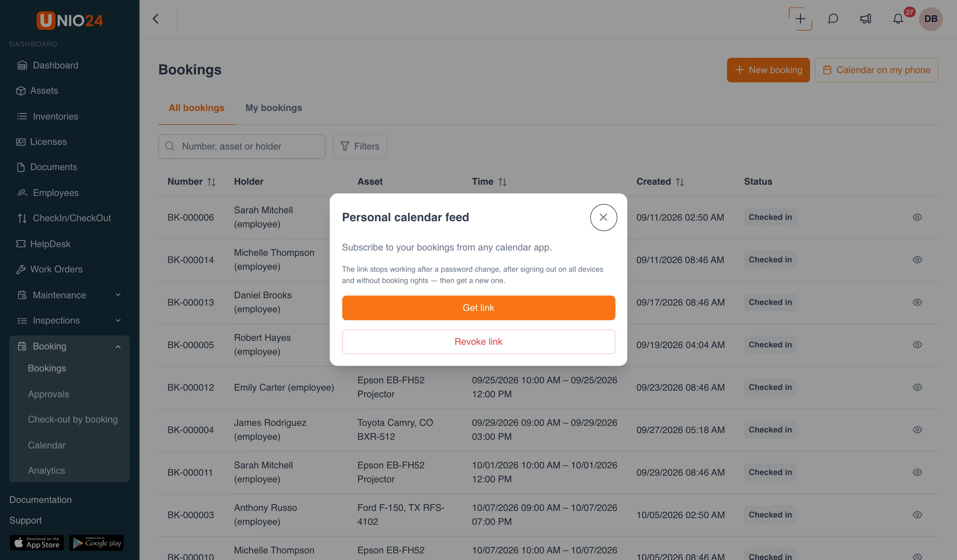Open Approvals under Booking
The width and height of the screenshot is (957, 560).
[x=49, y=394]
